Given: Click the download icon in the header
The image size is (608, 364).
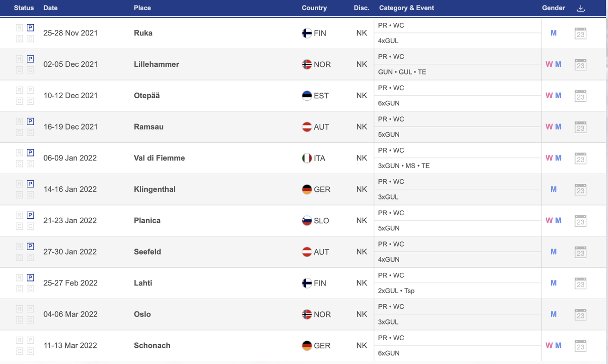Looking at the screenshot, I should pyautogui.click(x=581, y=8).
